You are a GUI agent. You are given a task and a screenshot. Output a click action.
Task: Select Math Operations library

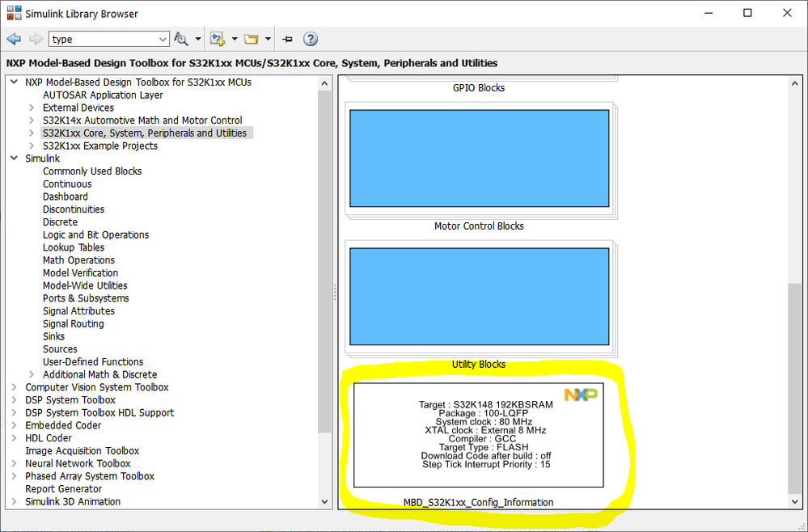pos(78,260)
